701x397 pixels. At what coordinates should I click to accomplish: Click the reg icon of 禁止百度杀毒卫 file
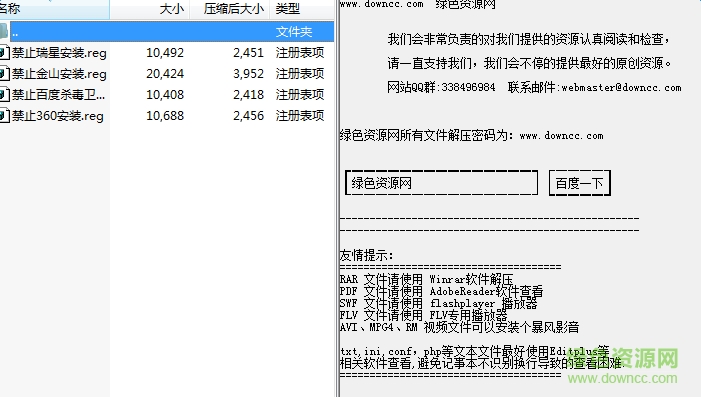tap(4, 95)
